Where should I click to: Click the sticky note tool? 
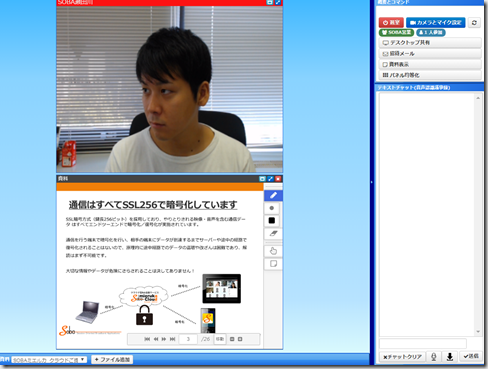point(273,264)
